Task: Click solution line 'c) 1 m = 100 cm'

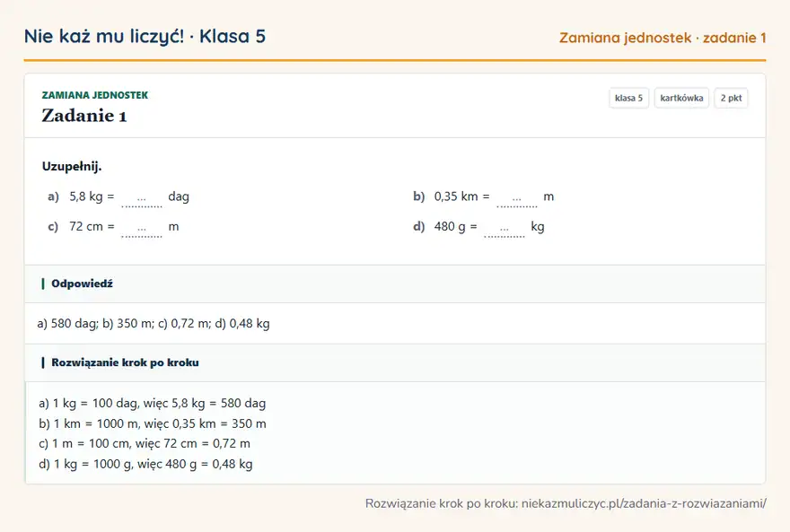Action: [145, 443]
